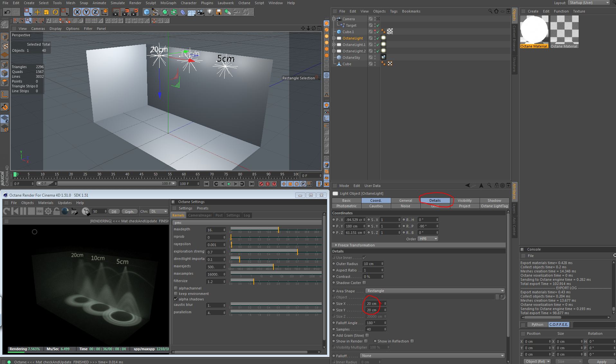Add a Light object from toolbar
616x364 pixels.
click(x=210, y=12)
